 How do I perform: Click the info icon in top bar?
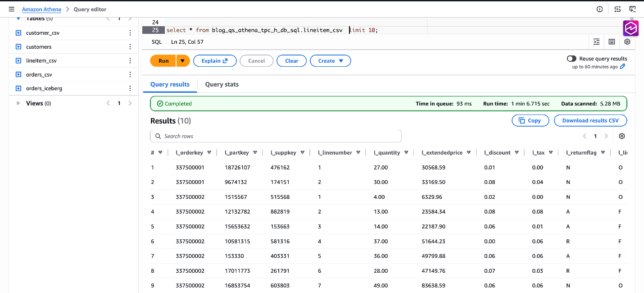click(x=599, y=9)
